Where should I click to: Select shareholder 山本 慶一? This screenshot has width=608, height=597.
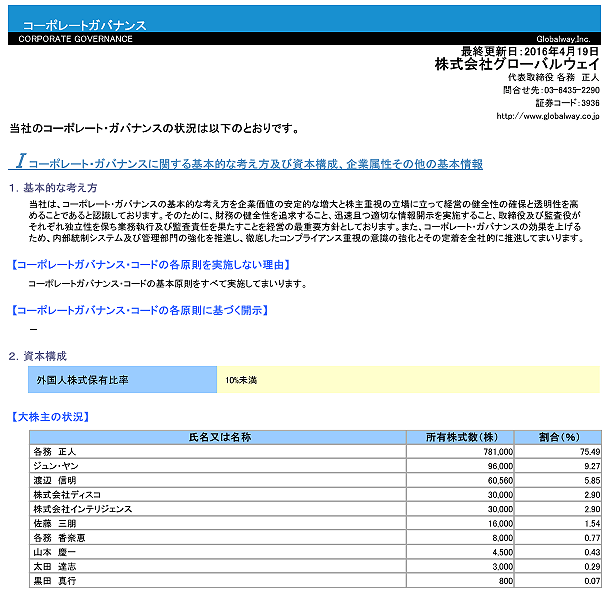(x=55, y=552)
